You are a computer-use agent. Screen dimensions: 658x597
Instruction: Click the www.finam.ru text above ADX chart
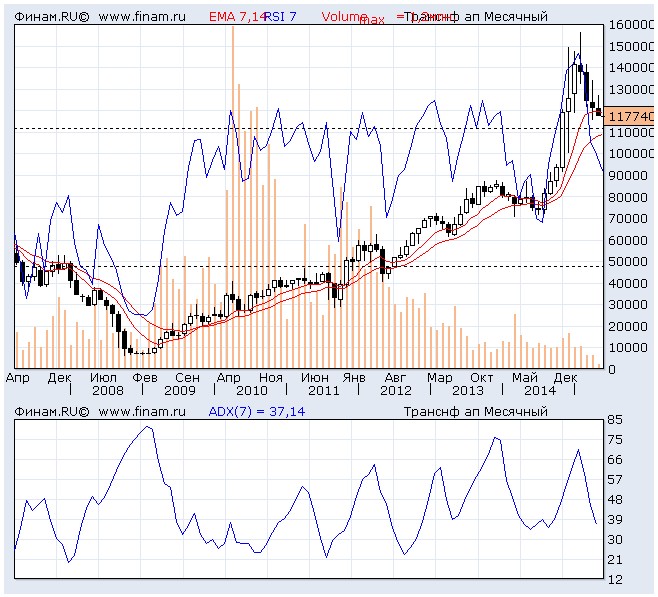coord(142,412)
